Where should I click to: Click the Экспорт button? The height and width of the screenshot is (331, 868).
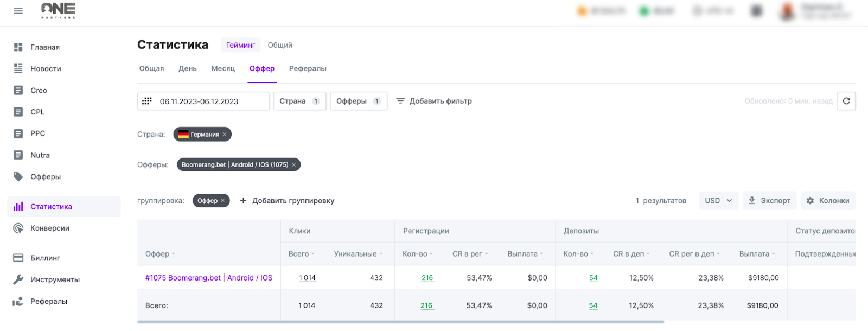[x=769, y=201]
